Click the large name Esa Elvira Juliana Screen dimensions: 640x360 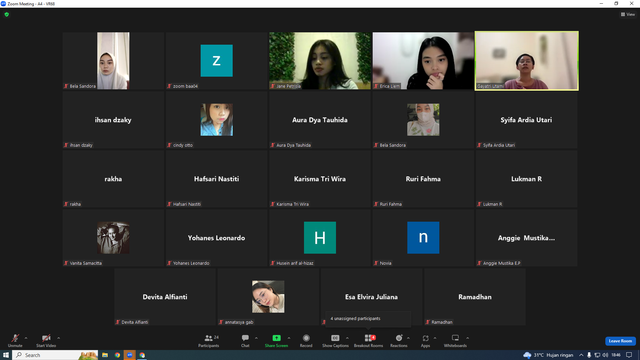coord(371,297)
